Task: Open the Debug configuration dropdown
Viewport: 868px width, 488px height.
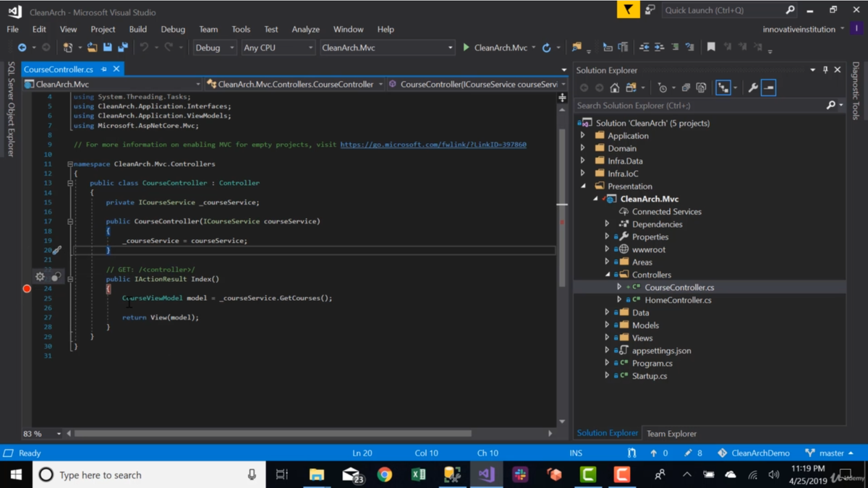Action: (215, 48)
